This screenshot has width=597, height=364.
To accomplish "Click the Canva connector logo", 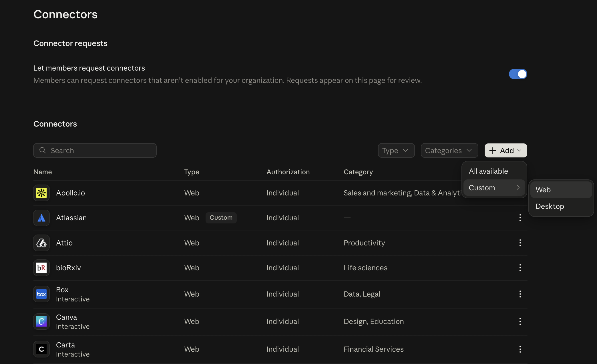I will click(x=41, y=321).
